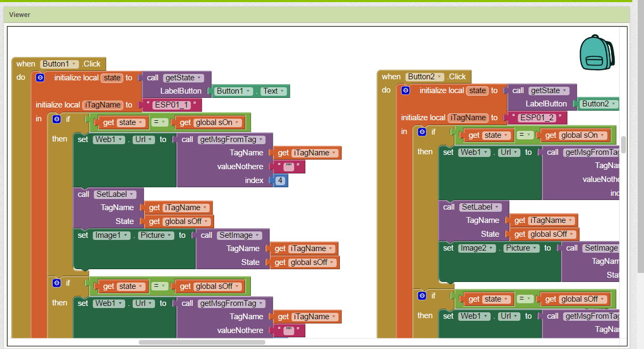Viewport: 644px width, 349px height.
Task: Open the mutator gear on Button1's initialize local state block
Action: [x=40, y=78]
